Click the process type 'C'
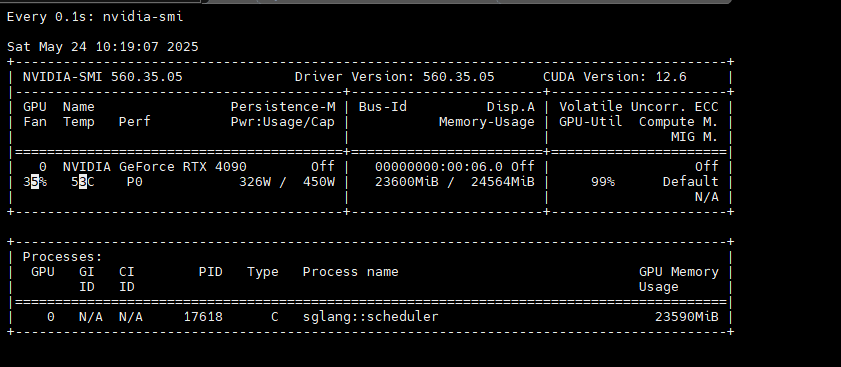This screenshot has height=367, width=841. click(275, 317)
